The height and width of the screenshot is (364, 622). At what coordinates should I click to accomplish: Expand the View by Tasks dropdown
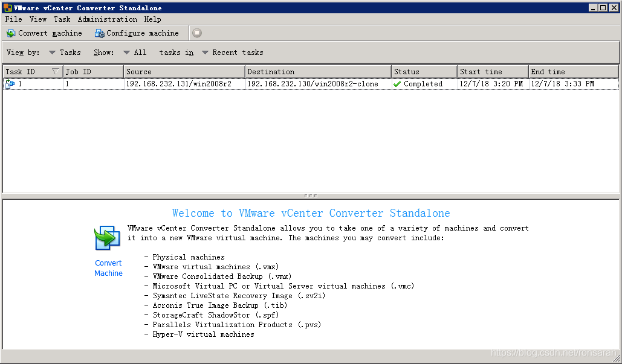[65, 53]
